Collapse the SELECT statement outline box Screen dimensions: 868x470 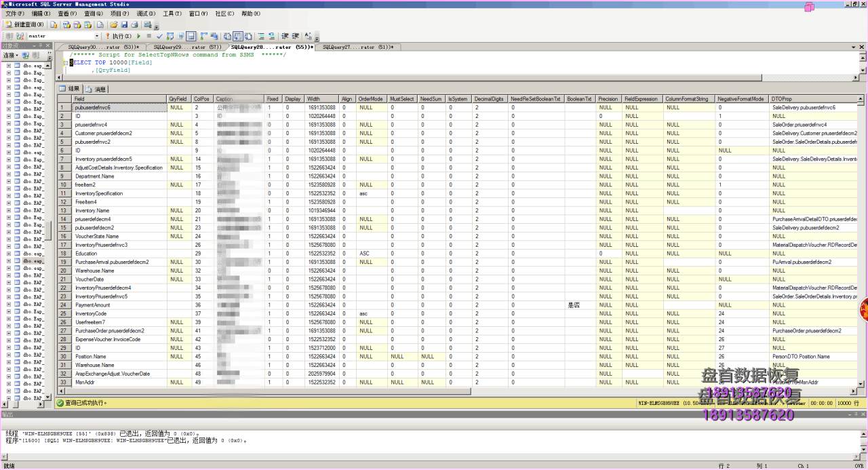point(66,62)
